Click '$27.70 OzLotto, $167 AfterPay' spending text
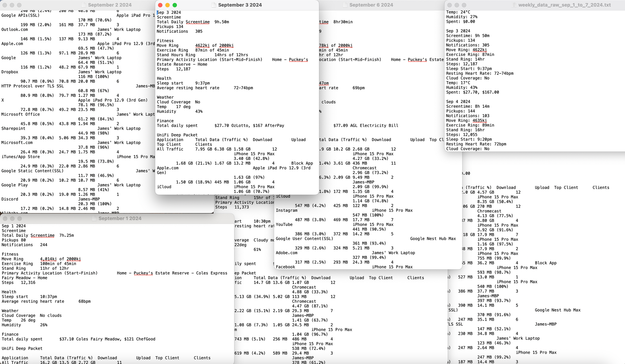 tap(249, 126)
